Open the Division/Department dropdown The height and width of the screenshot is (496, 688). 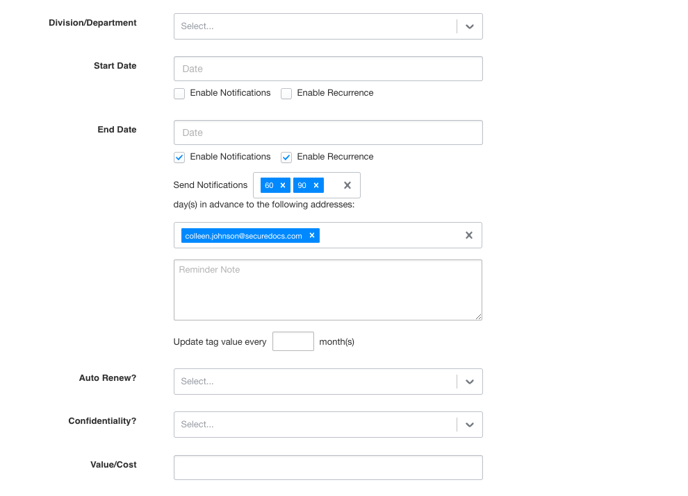(x=328, y=26)
